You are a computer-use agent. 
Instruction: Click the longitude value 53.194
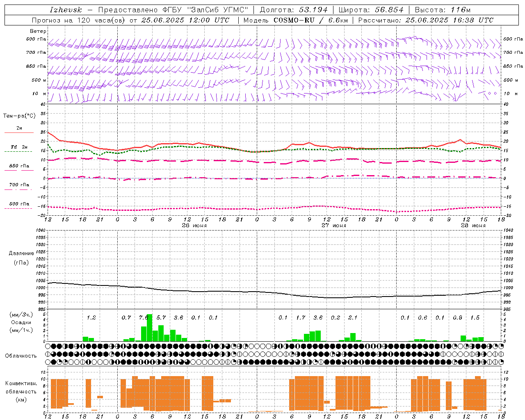coord(313,10)
